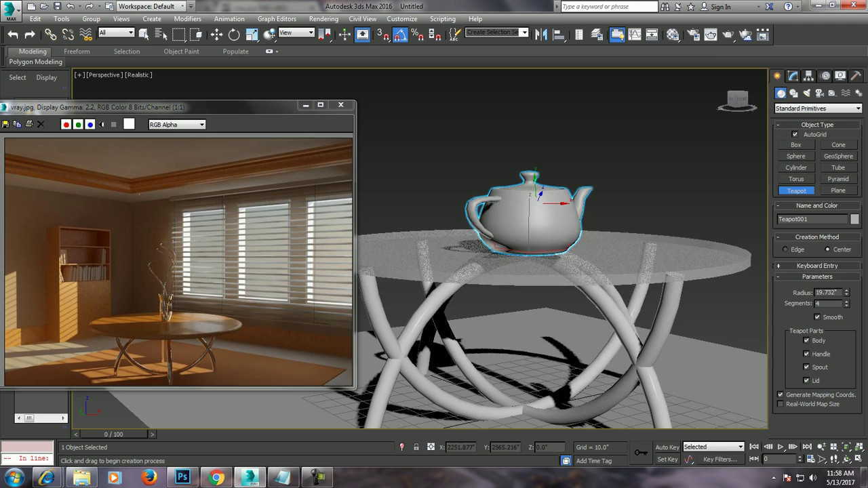This screenshot has width=868, height=488.
Task: Click the Mirror tool icon
Action: click(541, 35)
